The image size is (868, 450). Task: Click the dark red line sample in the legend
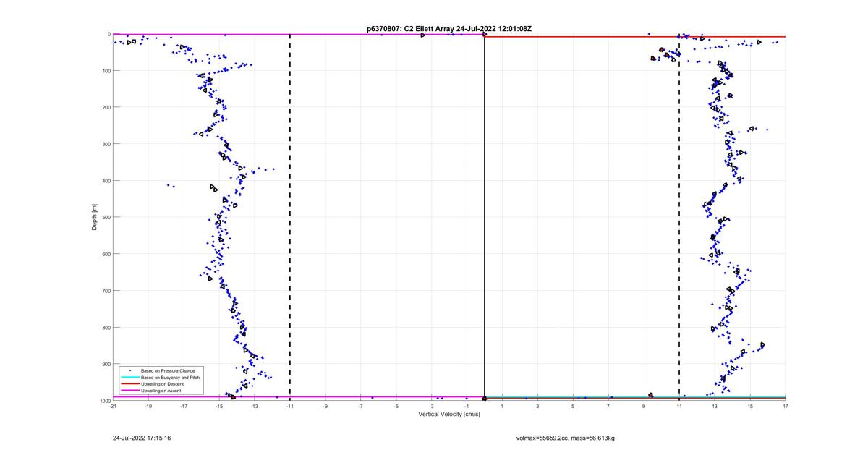pos(129,384)
